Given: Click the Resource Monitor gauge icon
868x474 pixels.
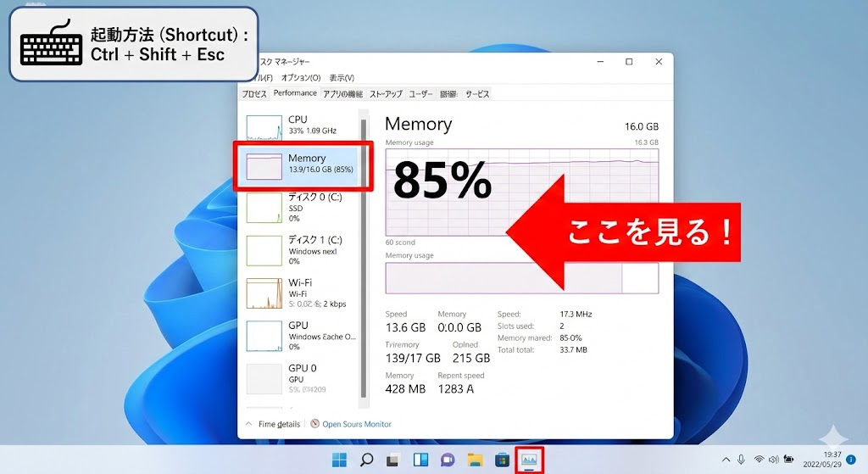Looking at the screenshot, I should tap(315, 424).
